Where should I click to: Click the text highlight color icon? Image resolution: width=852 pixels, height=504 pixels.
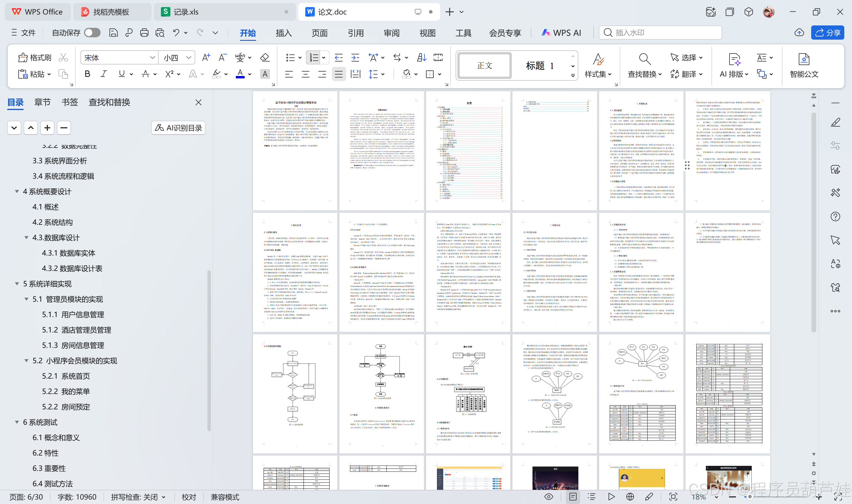tap(216, 74)
